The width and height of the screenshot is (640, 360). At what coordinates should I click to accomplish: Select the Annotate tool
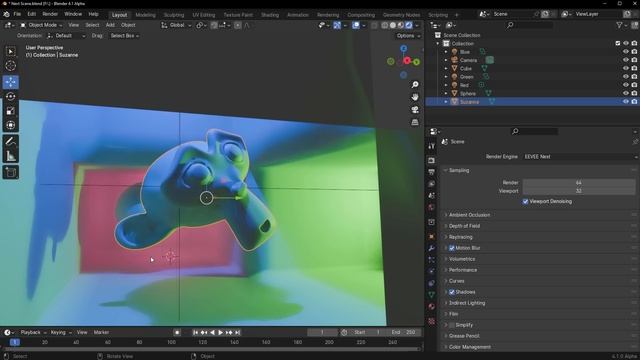11,142
